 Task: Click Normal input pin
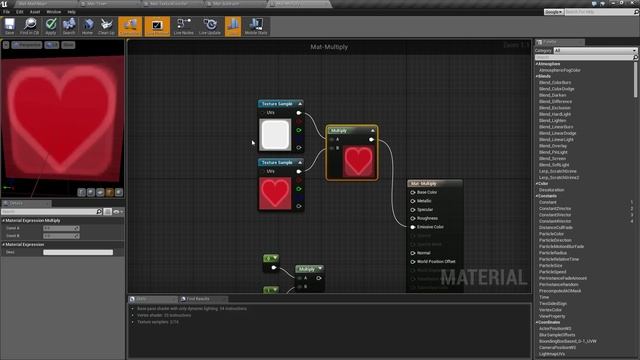tap(413, 253)
